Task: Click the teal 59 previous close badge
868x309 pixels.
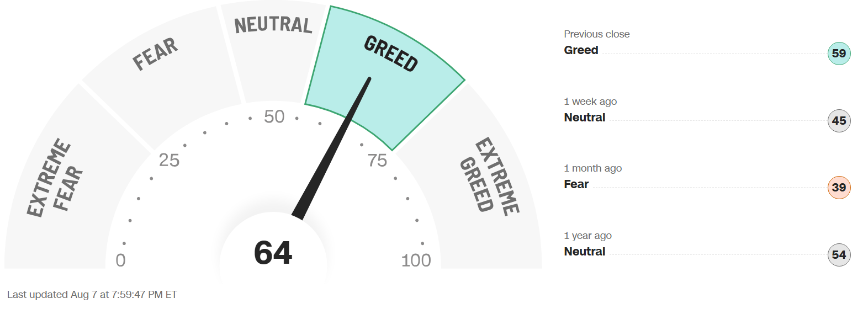Action: coord(839,54)
